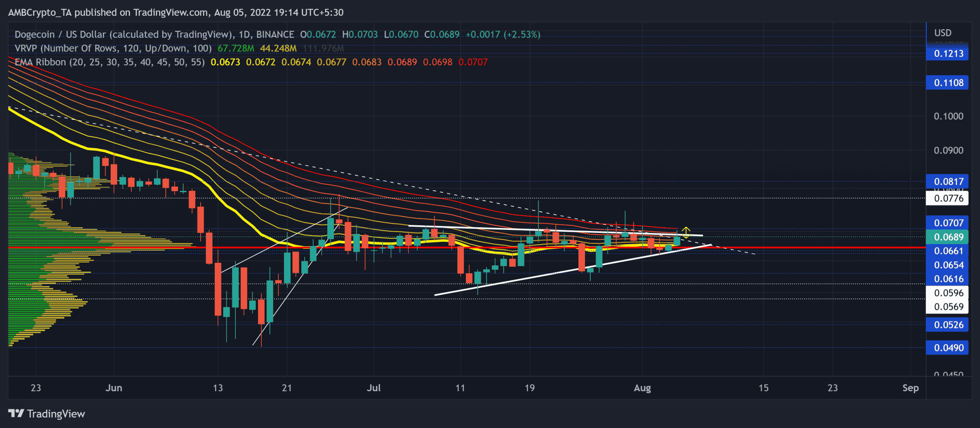Click the TradingView logo at bottom left
Image resolution: width=980 pixels, height=428 pixels.
point(46,414)
